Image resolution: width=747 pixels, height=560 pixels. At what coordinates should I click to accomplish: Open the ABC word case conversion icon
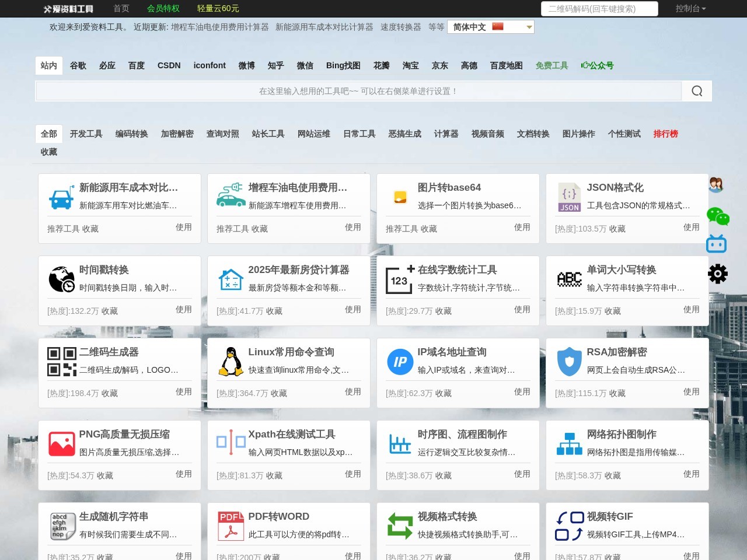[570, 279]
